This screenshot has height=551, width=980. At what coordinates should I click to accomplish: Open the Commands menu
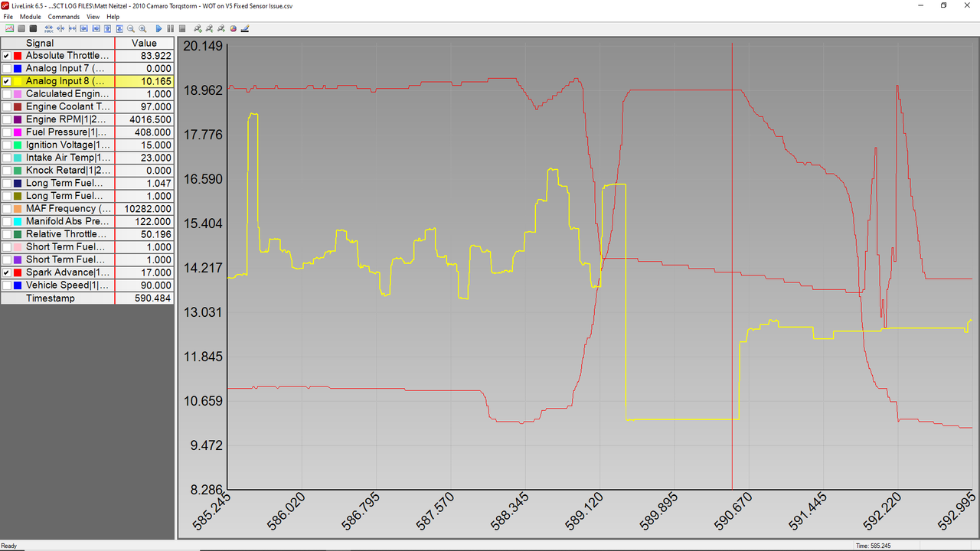pyautogui.click(x=64, y=16)
